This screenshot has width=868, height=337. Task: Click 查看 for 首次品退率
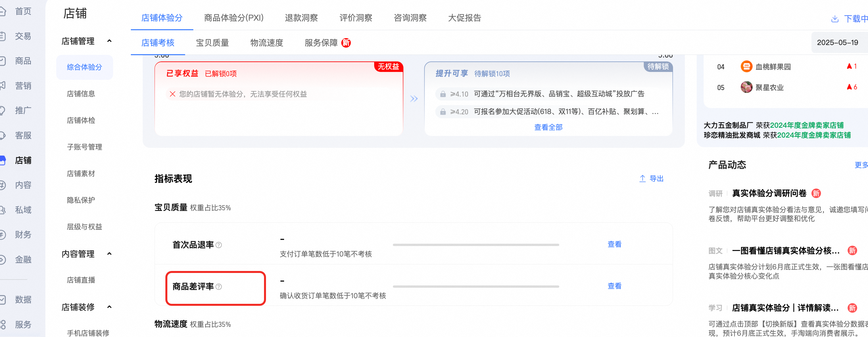point(614,244)
